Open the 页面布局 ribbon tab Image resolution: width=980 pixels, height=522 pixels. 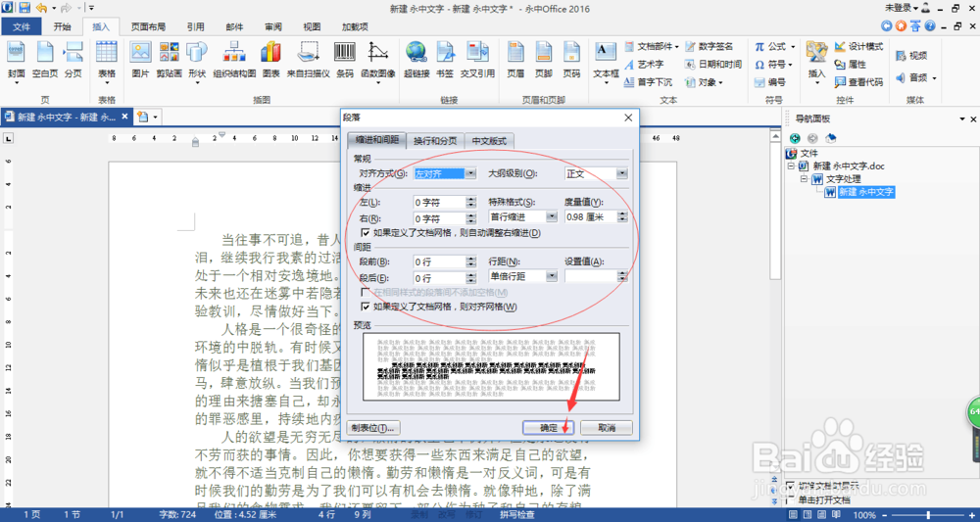coord(148,26)
